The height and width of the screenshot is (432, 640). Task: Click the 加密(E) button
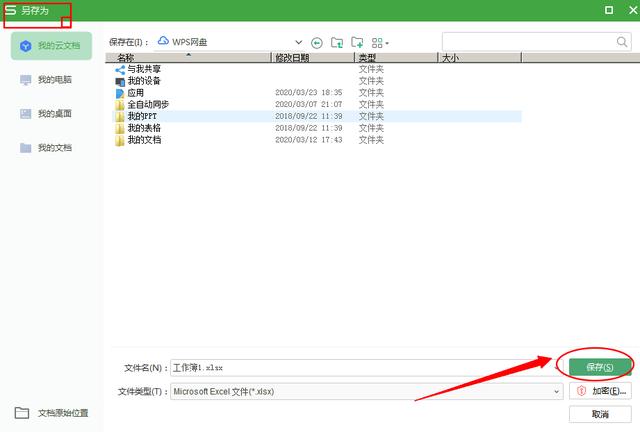(x=600, y=391)
